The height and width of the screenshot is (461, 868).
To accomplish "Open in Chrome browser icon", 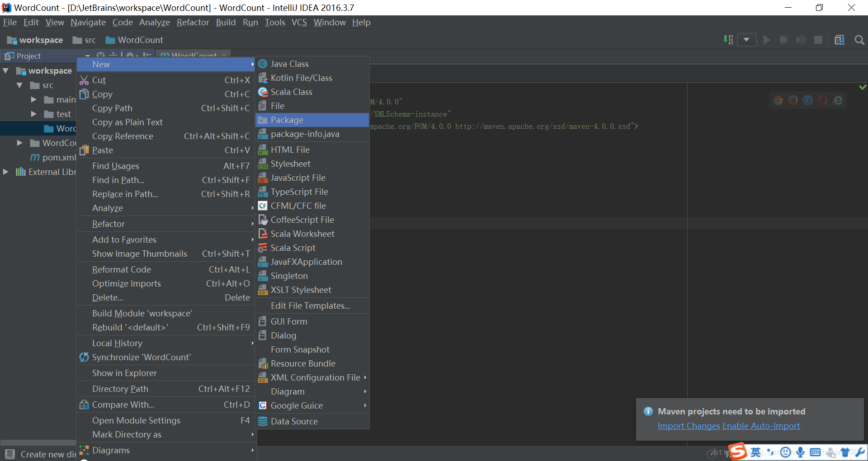I will pyautogui.click(x=778, y=100).
